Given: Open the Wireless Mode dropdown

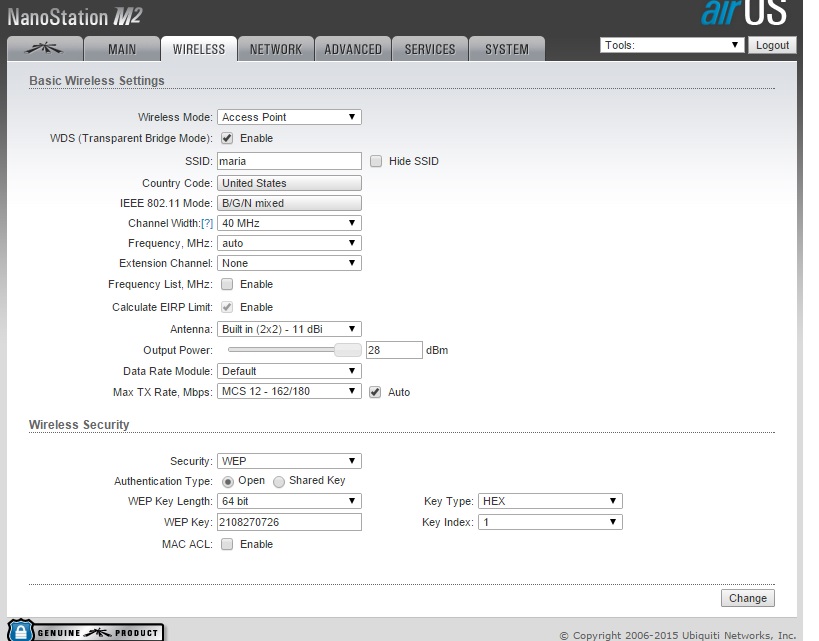Looking at the screenshot, I should click(289, 117).
